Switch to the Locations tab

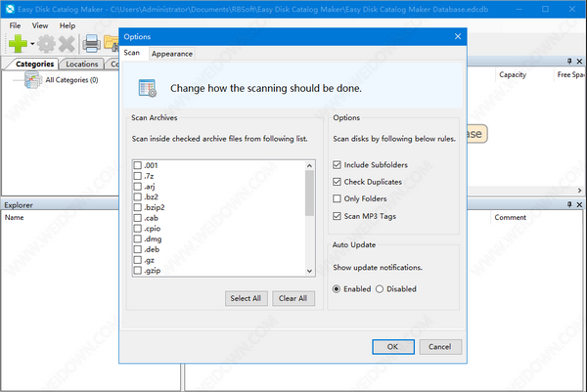click(81, 64)
